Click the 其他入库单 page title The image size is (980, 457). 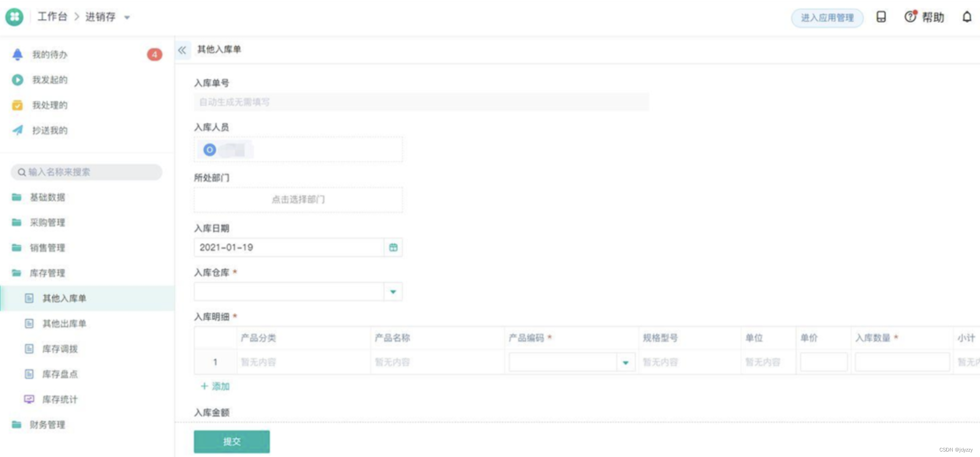click(x=219, y=49)
